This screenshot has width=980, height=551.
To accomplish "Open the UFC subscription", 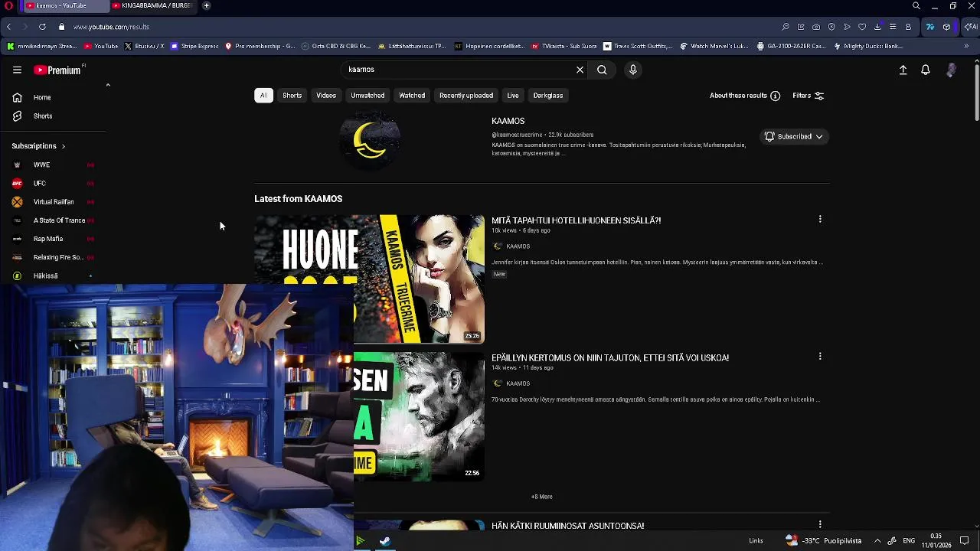I will (54, 183).
